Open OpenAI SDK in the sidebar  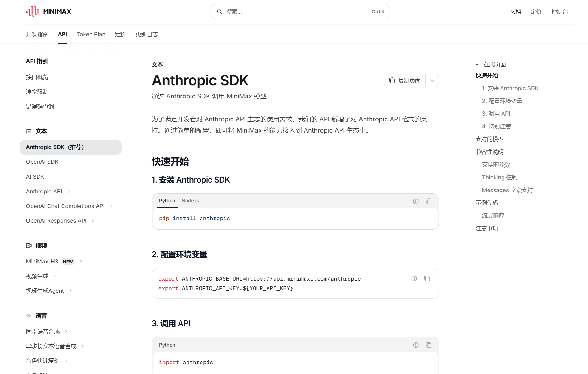point(42,162)
